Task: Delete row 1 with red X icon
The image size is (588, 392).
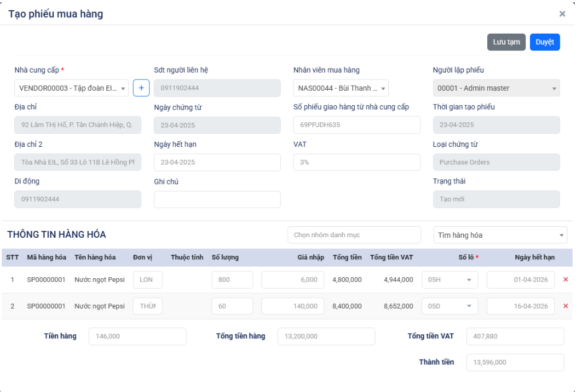Action: (x=566, y=280)
